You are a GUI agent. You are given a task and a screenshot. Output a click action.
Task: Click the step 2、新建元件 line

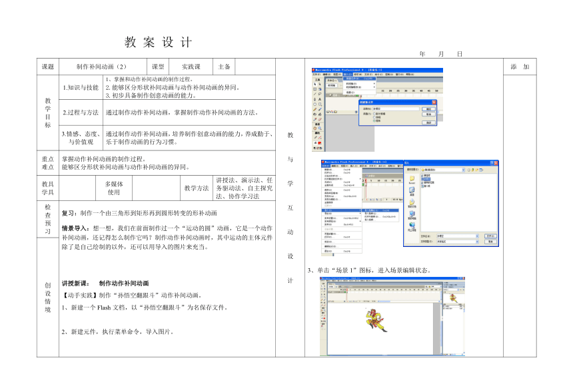tap(118, 332)
